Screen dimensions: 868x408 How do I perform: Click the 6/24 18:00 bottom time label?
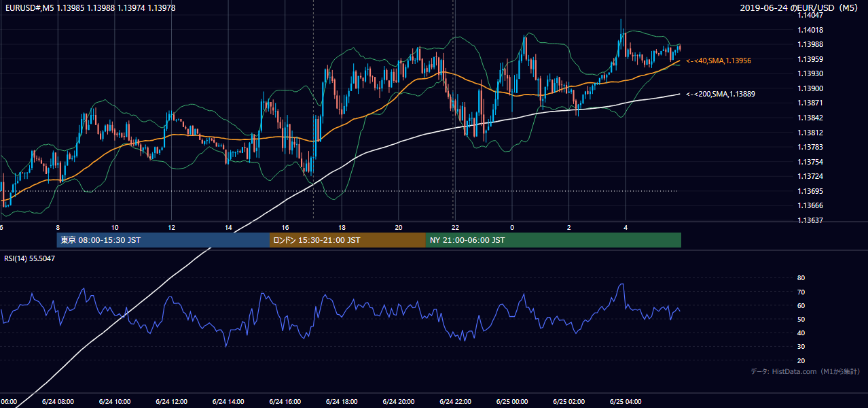(x=342, y=402)
